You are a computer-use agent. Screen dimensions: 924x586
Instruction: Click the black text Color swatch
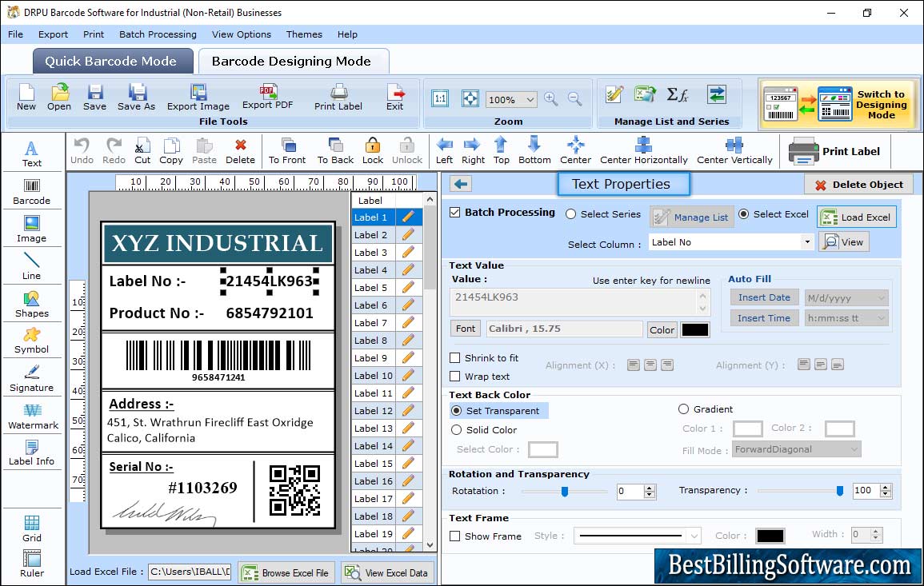[x=694, y=330]
